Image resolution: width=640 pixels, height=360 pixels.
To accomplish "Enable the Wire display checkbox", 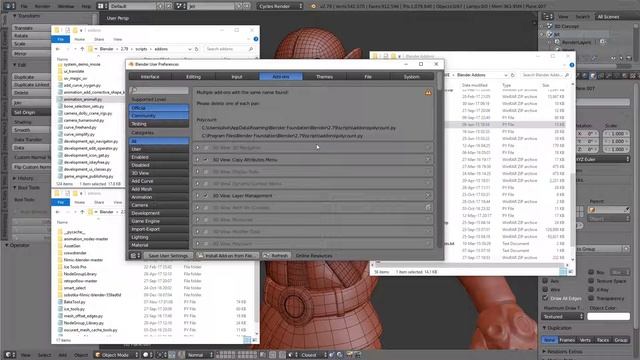I will [x=545, y=289].
